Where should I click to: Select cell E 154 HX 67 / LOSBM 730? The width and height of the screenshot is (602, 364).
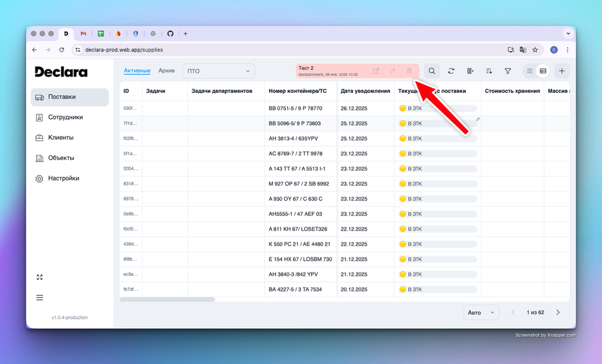[300, 259]
